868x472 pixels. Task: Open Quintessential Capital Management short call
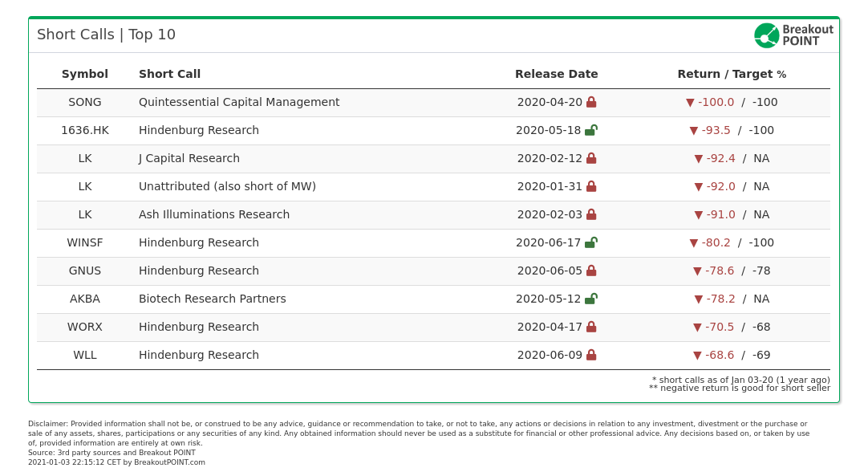[x=239, y=102]
